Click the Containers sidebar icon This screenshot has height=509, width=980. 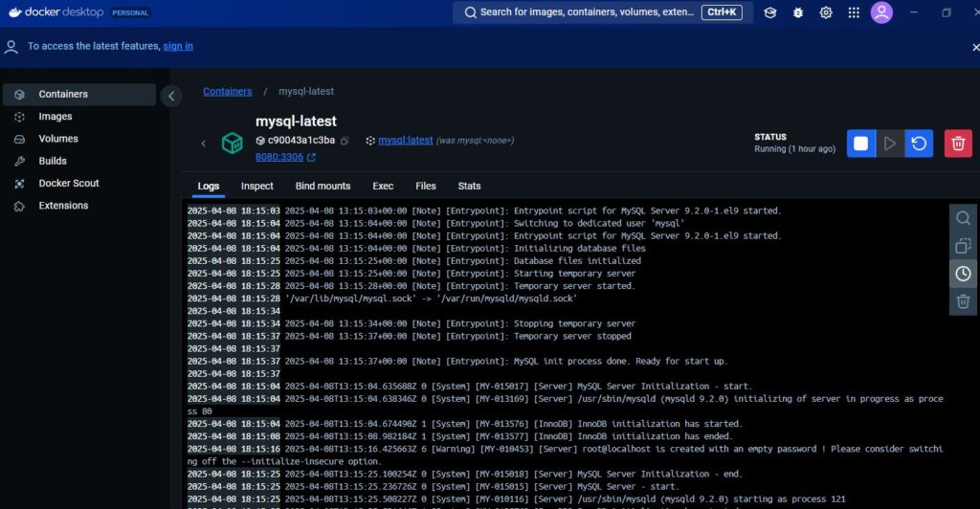(19, 95)
